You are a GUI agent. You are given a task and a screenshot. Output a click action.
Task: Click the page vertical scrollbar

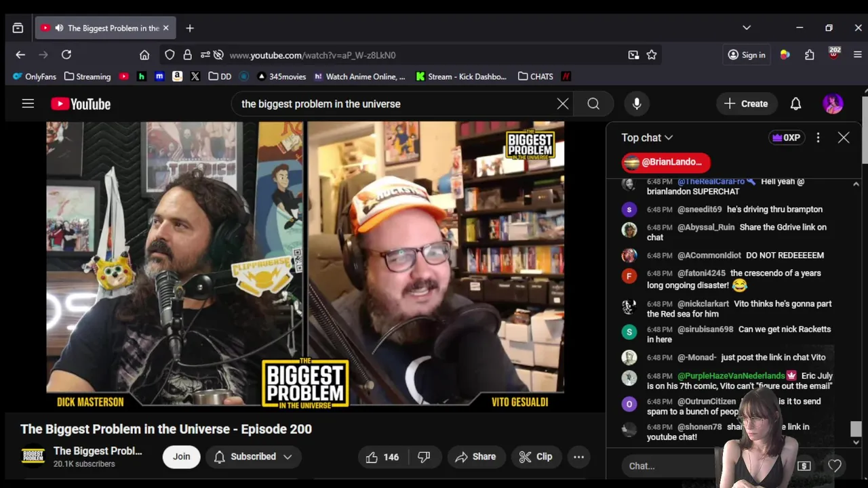point(864,129)
